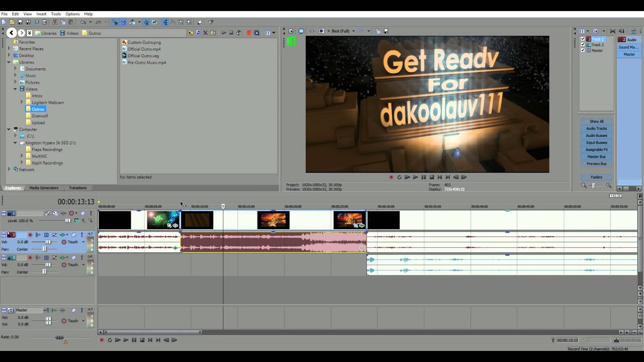Viewport: 644px width, 362px height.
Task: Click Assignable FX button in mixer
Action: [x=596, y=149]
